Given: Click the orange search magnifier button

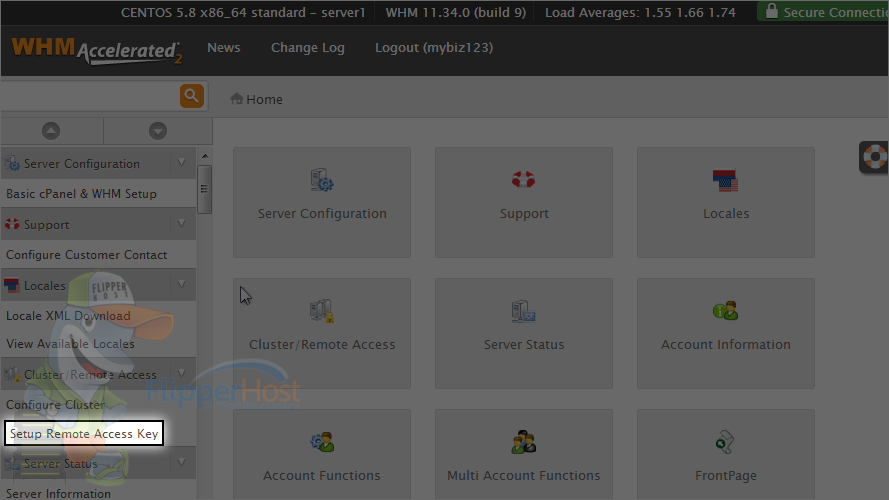Looking at the screenshot, I should pos(192,96).
